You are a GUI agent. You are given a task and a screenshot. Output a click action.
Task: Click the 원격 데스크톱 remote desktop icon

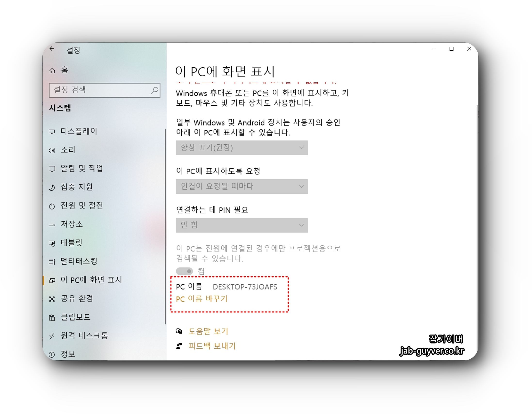[x=52, y=336]
